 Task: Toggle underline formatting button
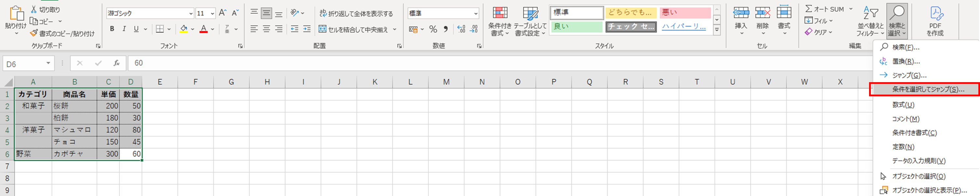pos(136,29)
